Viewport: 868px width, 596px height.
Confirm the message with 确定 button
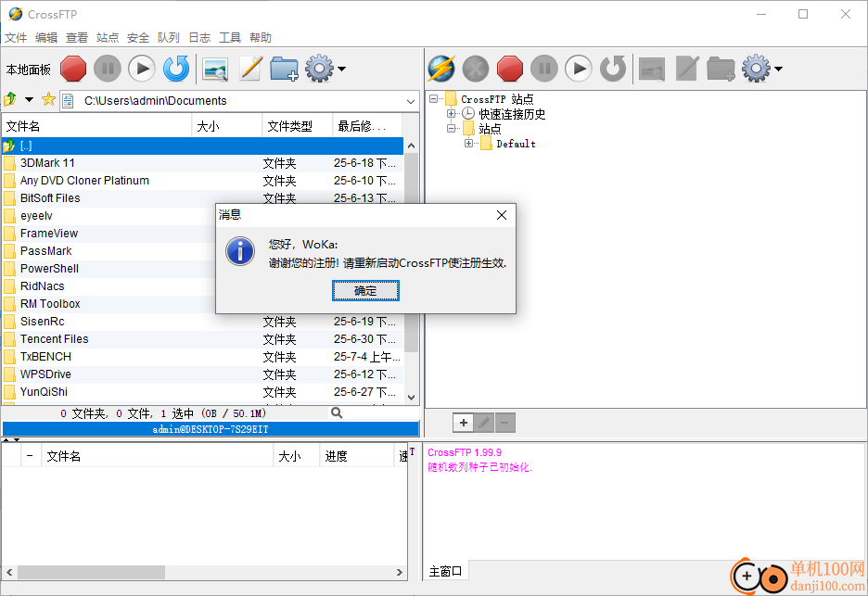(365, 290)
